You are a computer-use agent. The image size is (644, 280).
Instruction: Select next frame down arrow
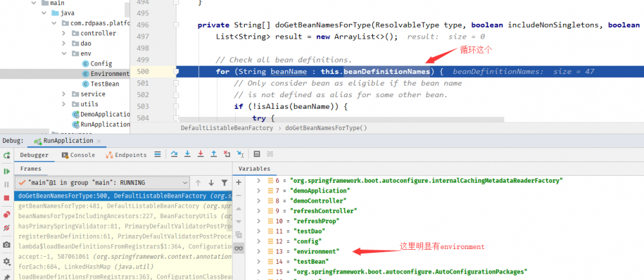pos(211,183)
